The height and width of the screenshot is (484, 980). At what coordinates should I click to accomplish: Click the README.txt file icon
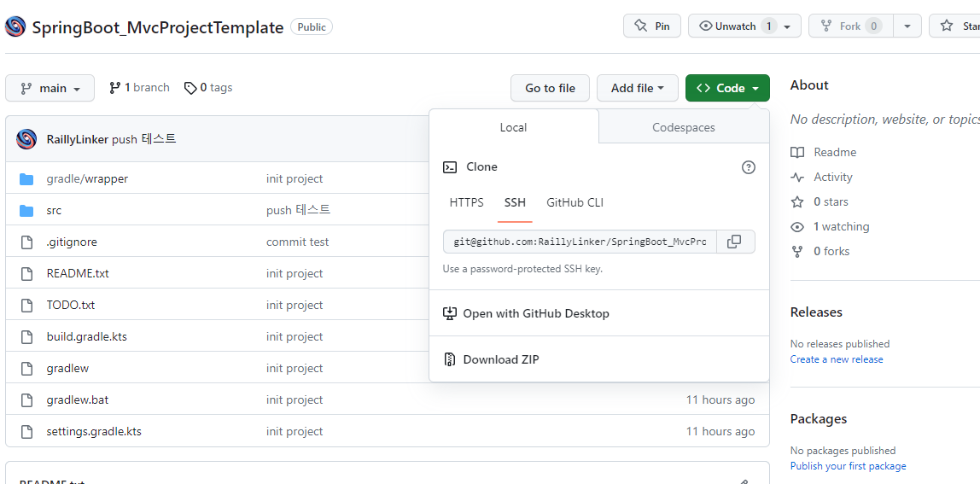click(x=26, y=274)
